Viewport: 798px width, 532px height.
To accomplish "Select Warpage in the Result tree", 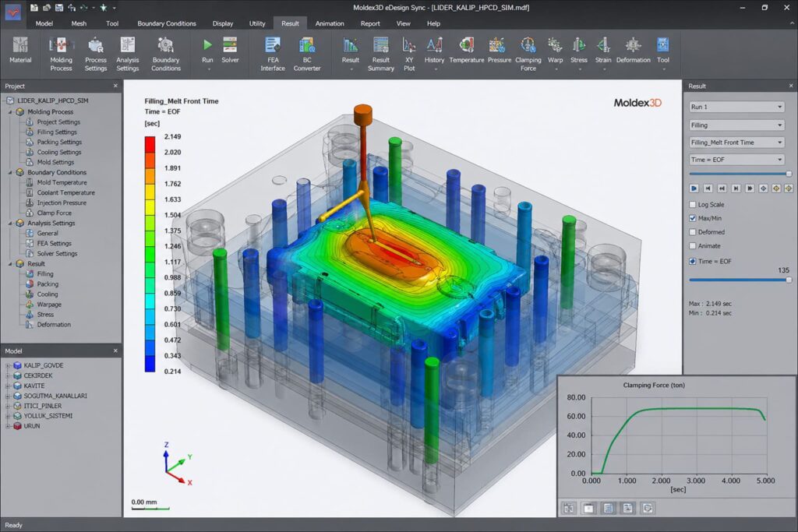I will pos(51,305).
